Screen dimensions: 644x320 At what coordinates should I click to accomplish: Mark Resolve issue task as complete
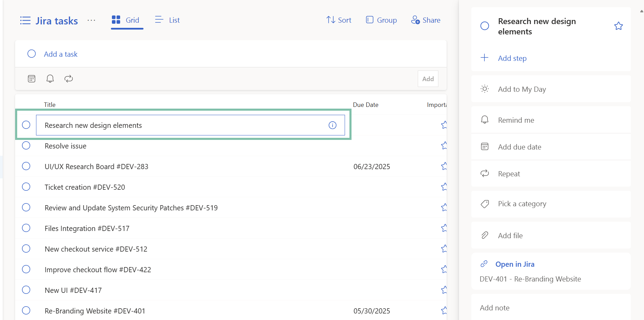(26, 146)
